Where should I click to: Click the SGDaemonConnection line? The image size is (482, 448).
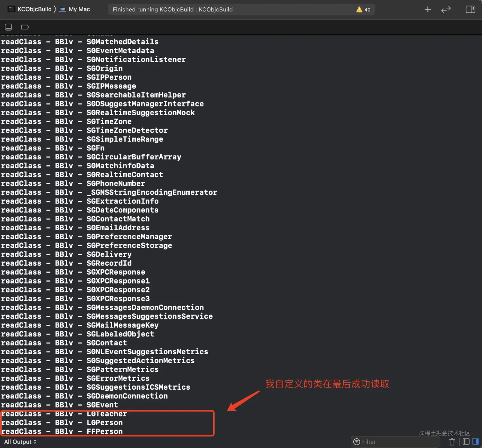click(84, 396)
